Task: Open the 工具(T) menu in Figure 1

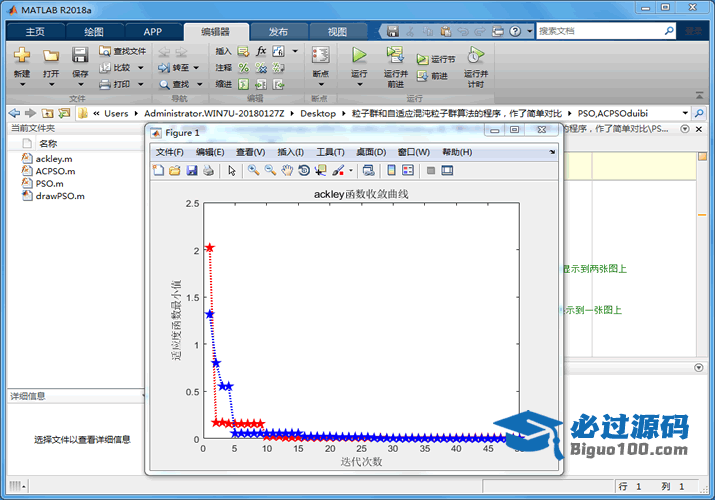Action: tap(331, 152)
